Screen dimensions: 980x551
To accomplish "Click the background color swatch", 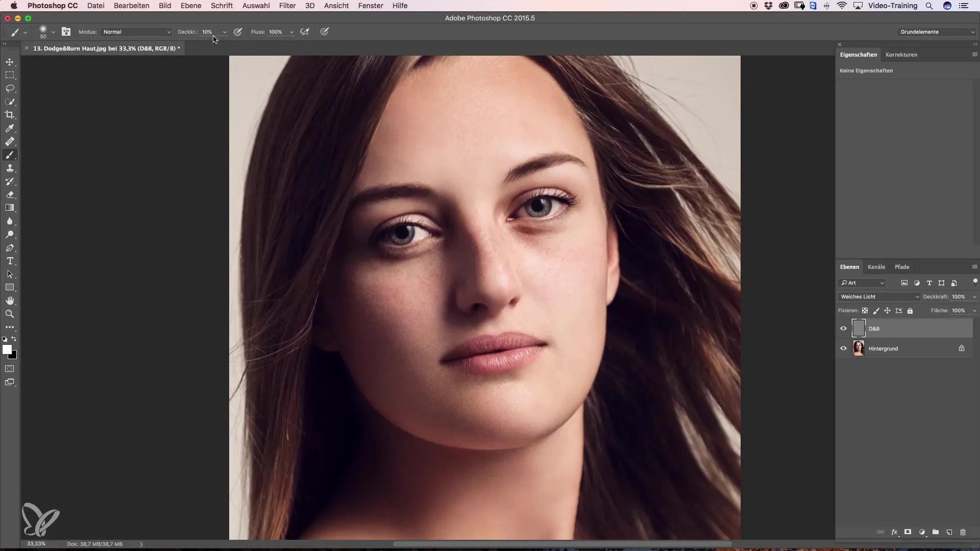I will pos(14,356).
